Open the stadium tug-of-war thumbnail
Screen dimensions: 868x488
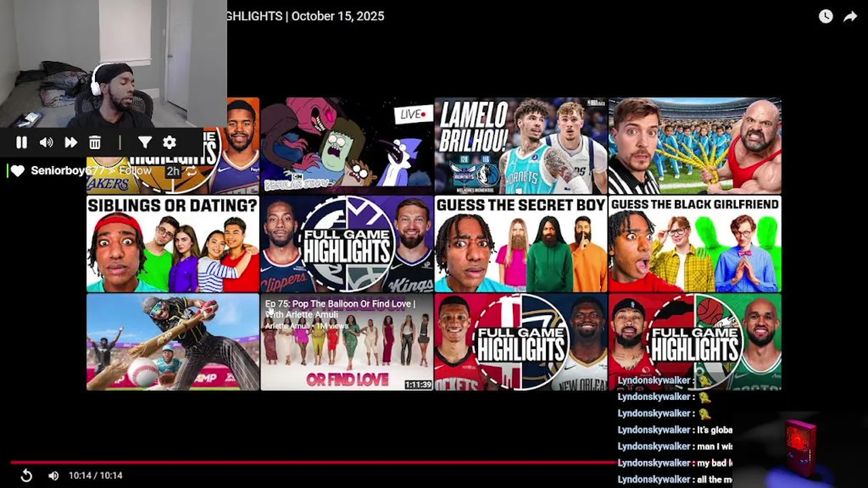tap(695, 146)
